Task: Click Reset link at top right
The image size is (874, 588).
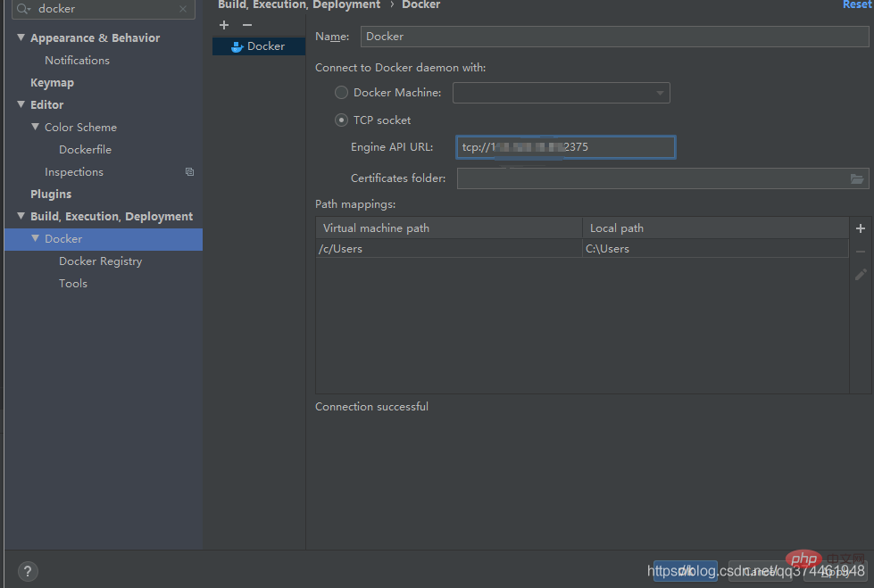Action: 857,4
